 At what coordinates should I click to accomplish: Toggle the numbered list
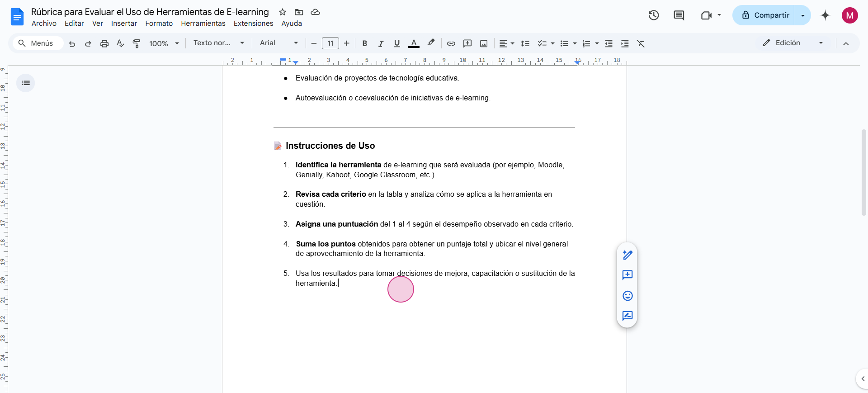click(586, 43)
